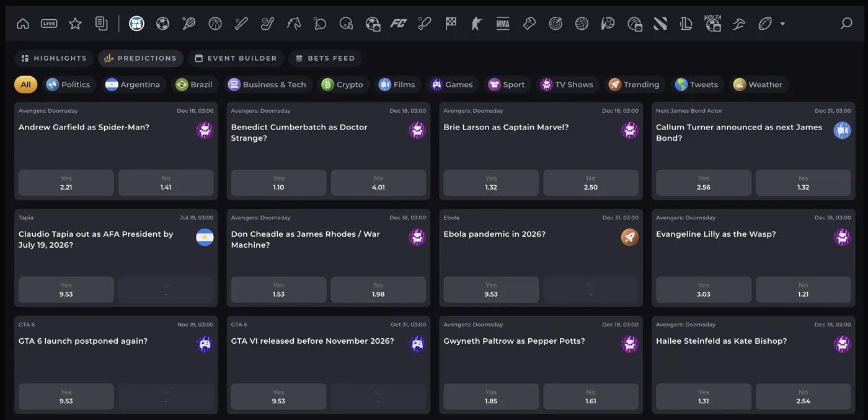Select the MMA icon
The image size is (868, 420).
pos(503,24)
